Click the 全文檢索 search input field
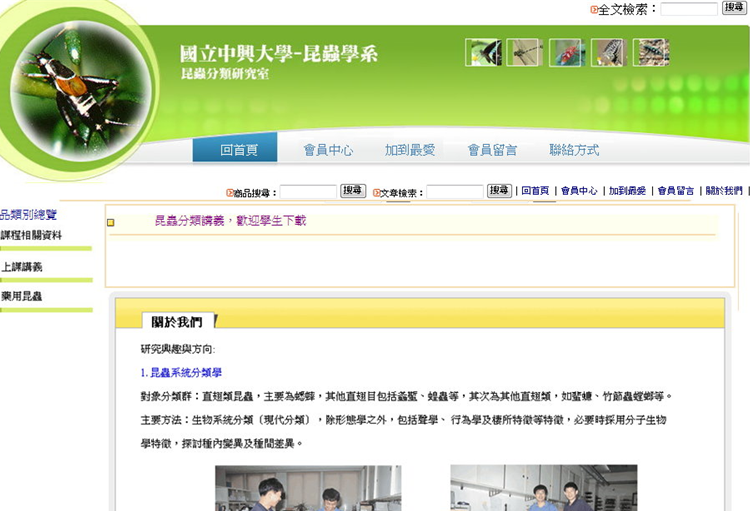The image size is (750, 511). 689,9
